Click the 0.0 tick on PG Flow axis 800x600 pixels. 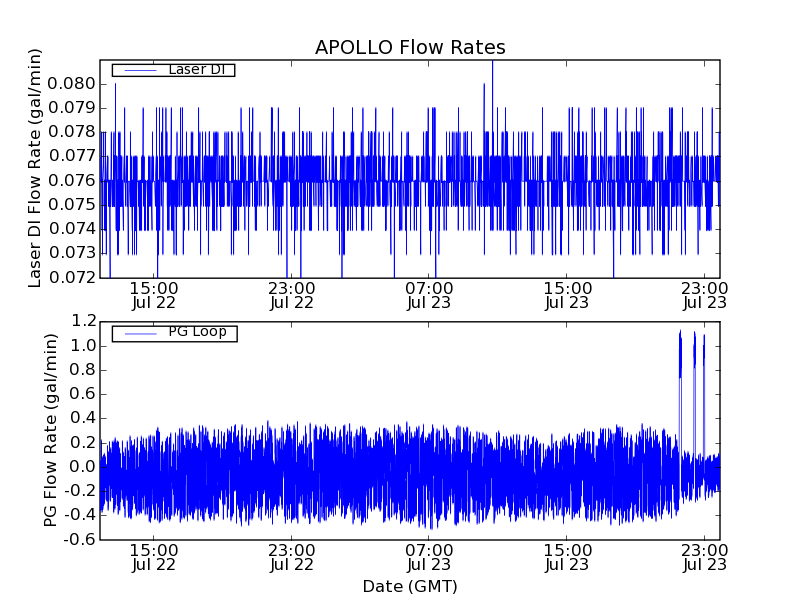84,467
